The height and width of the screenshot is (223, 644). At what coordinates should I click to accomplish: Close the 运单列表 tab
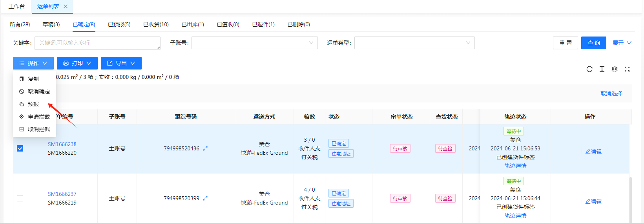66,6
